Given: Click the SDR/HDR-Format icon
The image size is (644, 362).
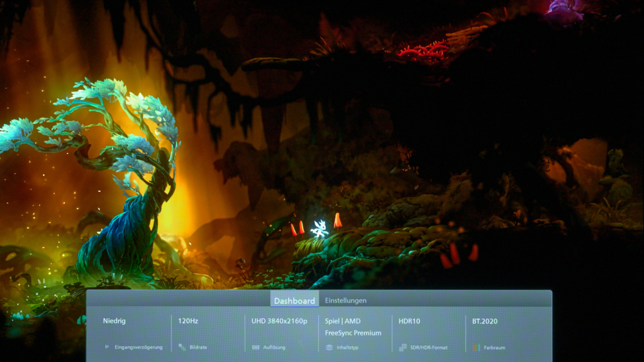Looking at the screenshot, I should tap(403, 347).
